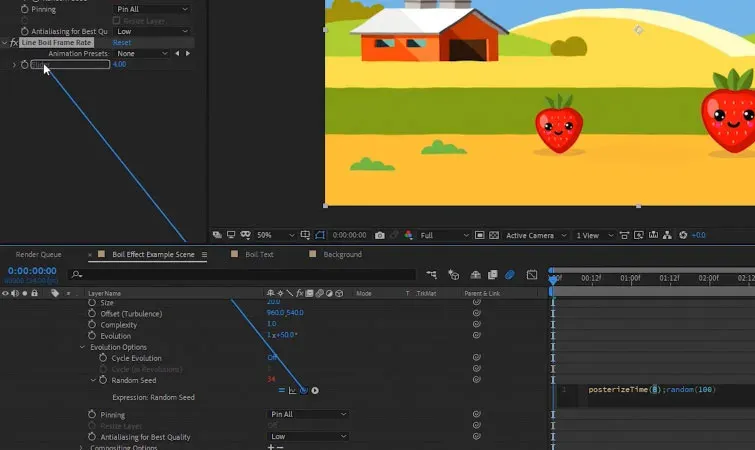Open the Pinning dropdown in the timeline
This screenshot has height=450, width=755.
click(308, 414)
